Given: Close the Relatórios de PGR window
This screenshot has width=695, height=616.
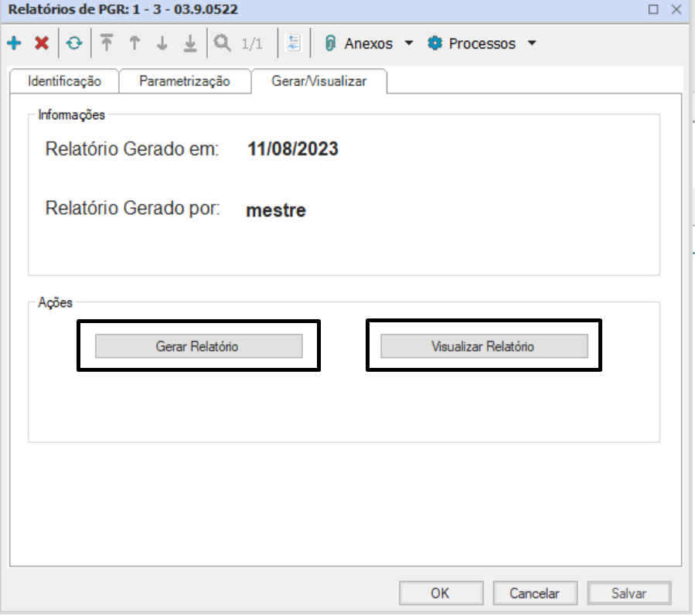Looking at the screenshot, I should coord(676,9).
